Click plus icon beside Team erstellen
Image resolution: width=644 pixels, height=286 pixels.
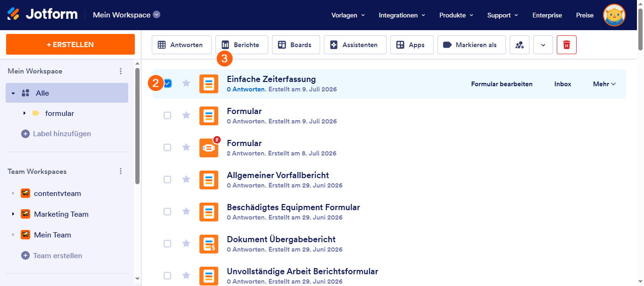(x=25, y=256)
